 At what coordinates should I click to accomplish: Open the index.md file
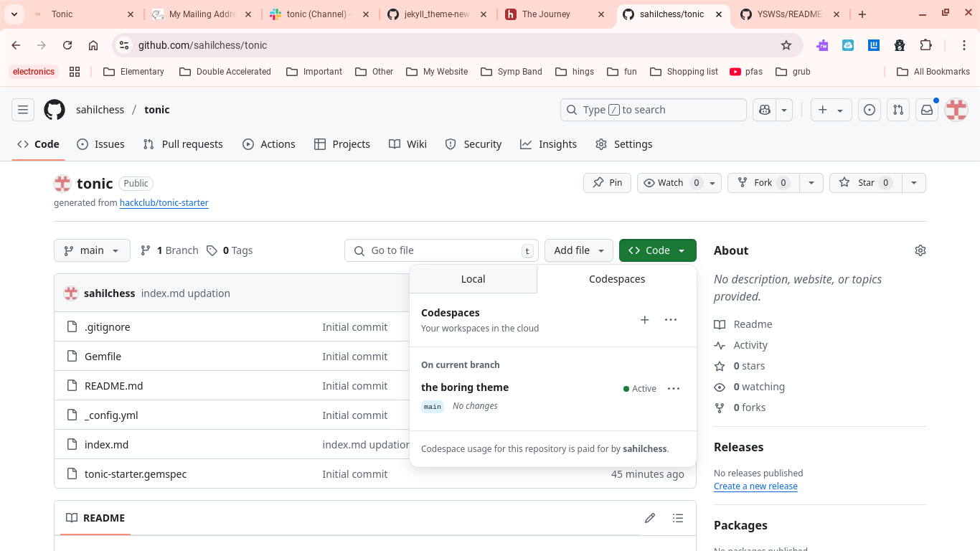click(x=106, y=445)
